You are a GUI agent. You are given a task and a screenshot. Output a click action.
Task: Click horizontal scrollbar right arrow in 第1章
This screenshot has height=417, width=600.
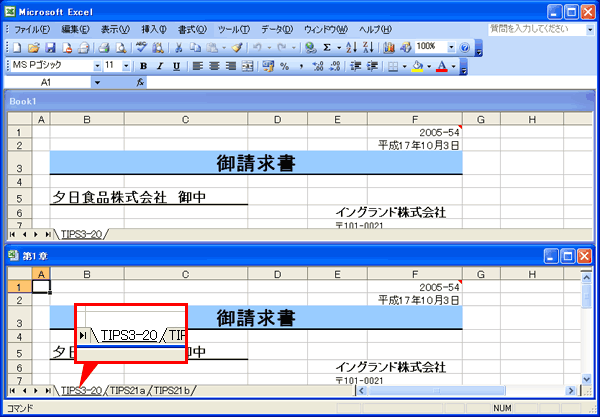point(571,391)
